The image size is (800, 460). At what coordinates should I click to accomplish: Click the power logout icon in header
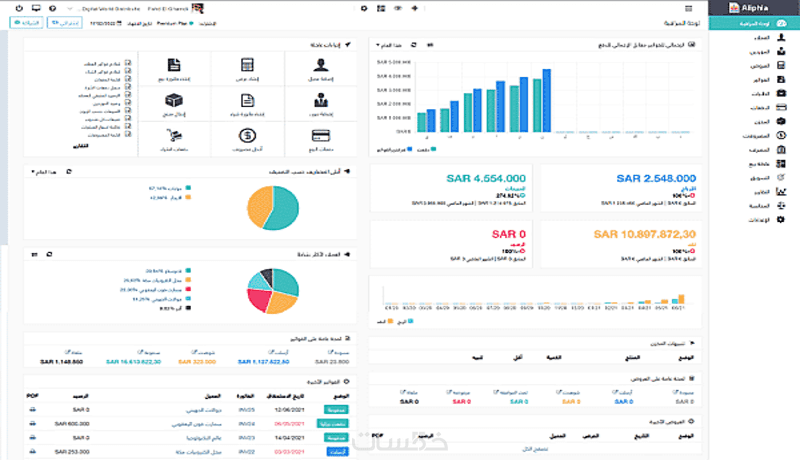tap(19, 8)
